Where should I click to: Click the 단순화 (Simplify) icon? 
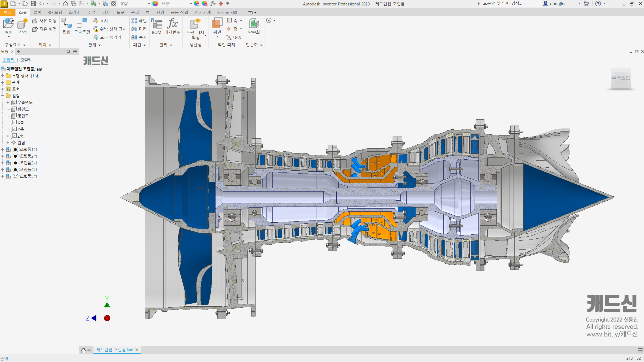[x=254, y=23]
